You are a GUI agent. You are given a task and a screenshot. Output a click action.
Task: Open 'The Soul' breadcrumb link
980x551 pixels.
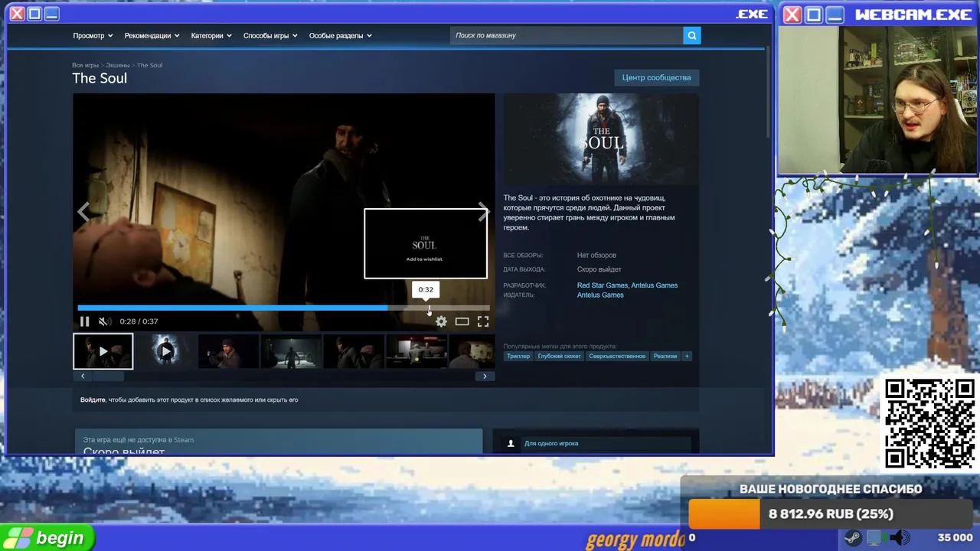(x=149, y=65)
